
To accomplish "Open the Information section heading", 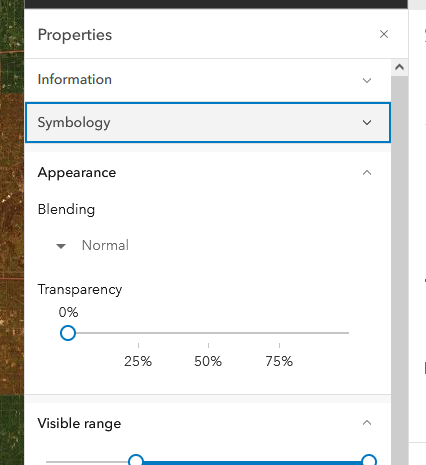I will 75,80.
